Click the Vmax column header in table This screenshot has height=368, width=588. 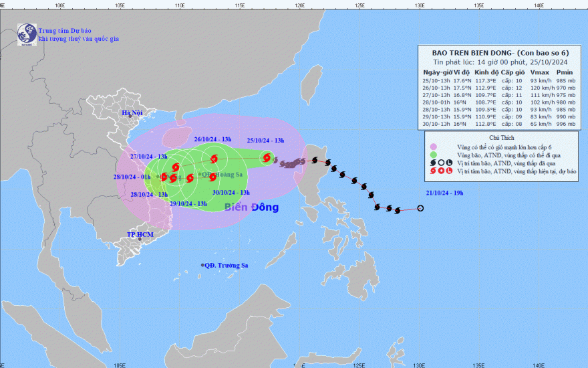click(x=539, y=72)
